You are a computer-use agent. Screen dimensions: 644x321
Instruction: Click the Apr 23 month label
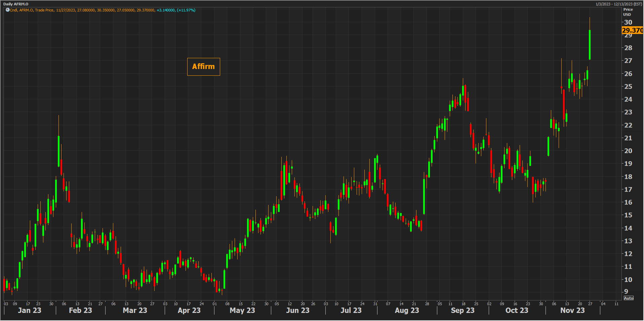coord(189,310)
